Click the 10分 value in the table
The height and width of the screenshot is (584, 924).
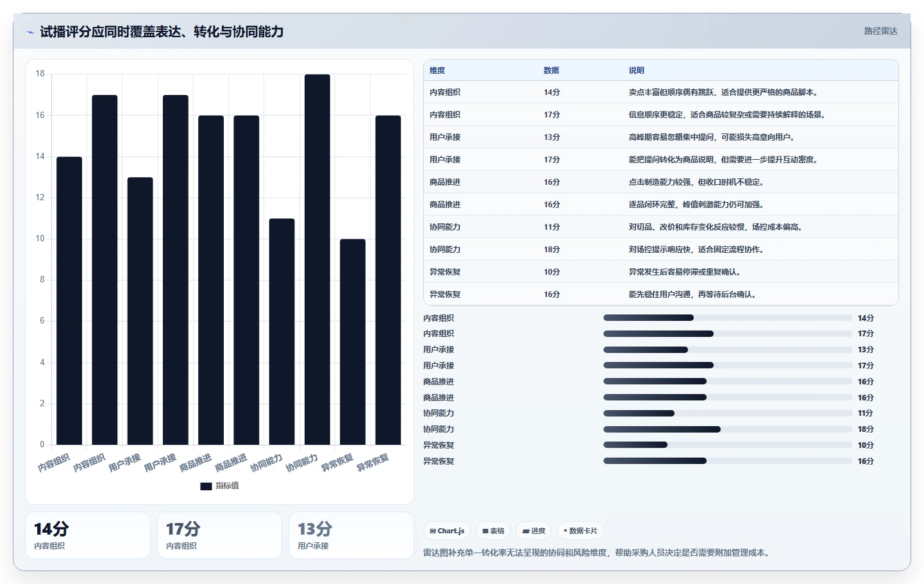(551, 272)
